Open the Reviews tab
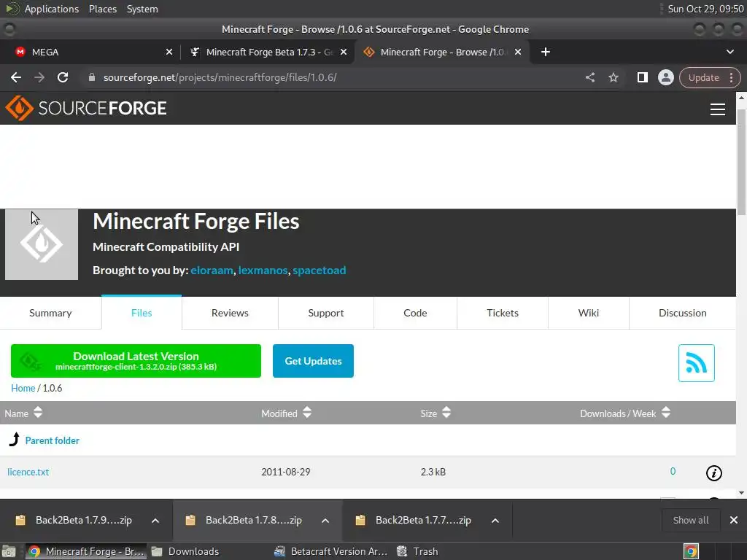 point(230,313)
